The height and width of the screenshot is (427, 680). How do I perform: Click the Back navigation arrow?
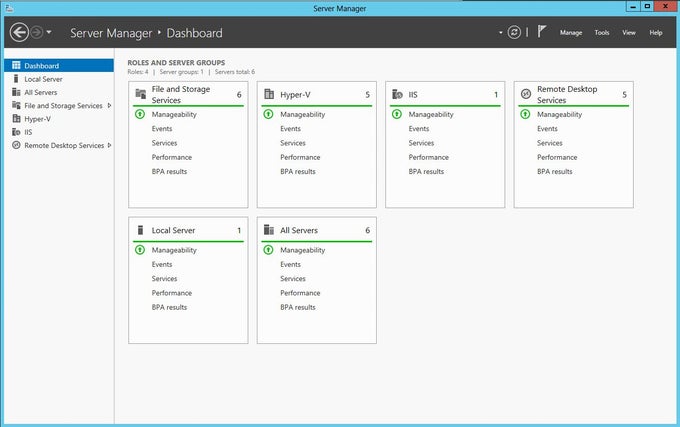click(x=19, y=33)
